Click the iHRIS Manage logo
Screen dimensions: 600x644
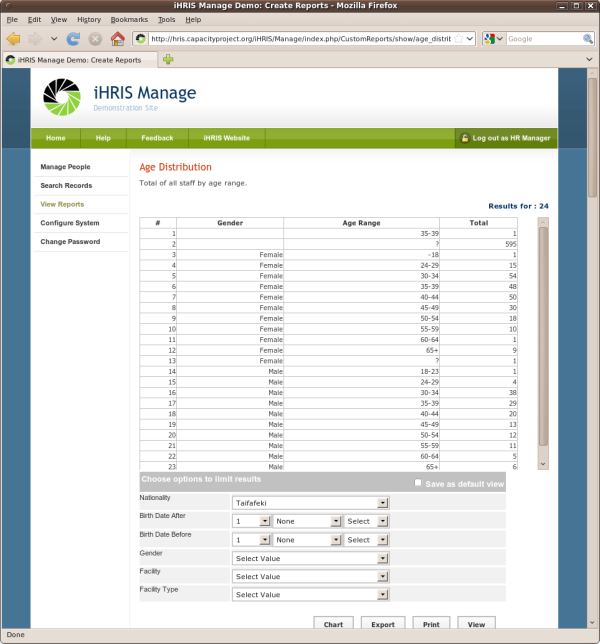[x=62, y=97]
